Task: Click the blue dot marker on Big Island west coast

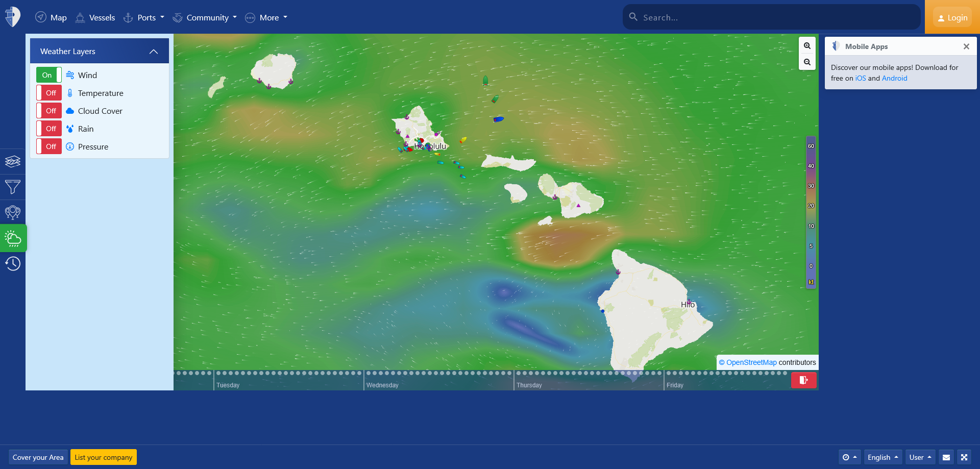Action: point(603,311)
